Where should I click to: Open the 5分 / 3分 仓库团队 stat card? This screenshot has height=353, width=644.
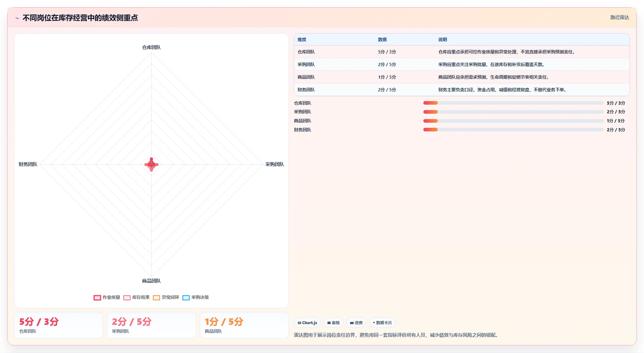click(58, 325)
